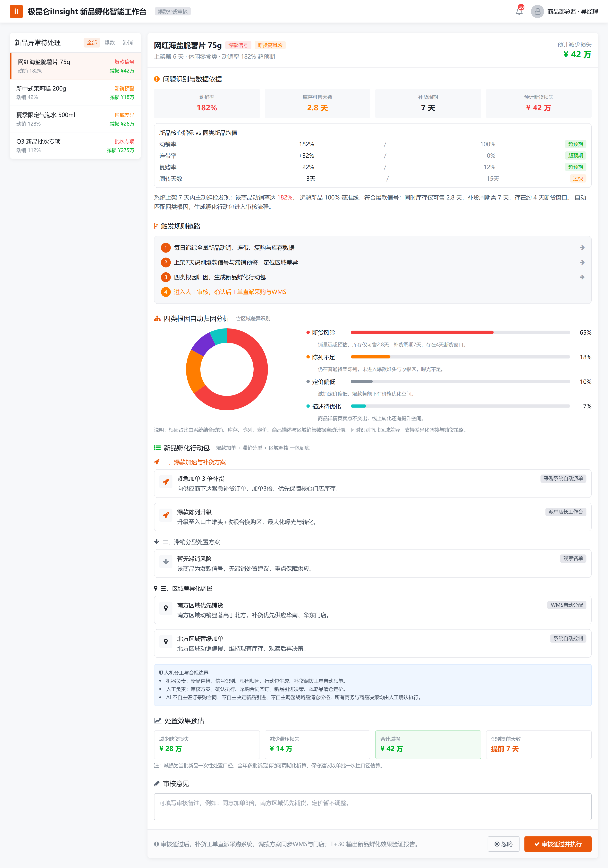This screenshot has width=608, height=868.
Task: Switch to the 滞销 filter tab
Action: (x=128, y=43)
